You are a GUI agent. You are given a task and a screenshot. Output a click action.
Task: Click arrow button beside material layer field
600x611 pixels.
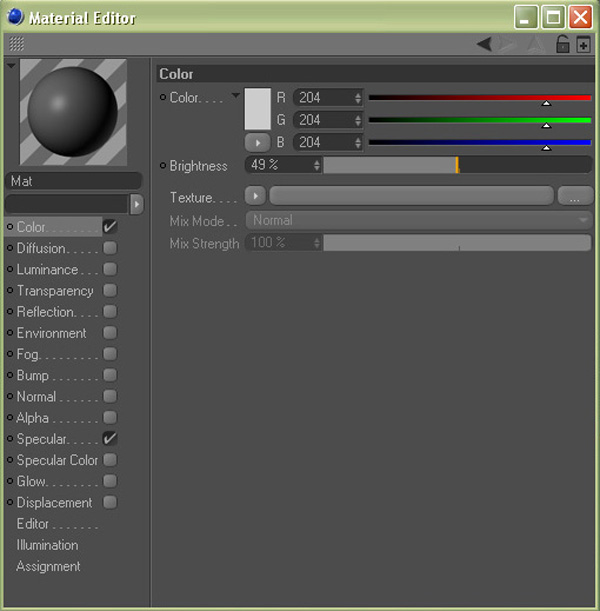click(137, 203)
